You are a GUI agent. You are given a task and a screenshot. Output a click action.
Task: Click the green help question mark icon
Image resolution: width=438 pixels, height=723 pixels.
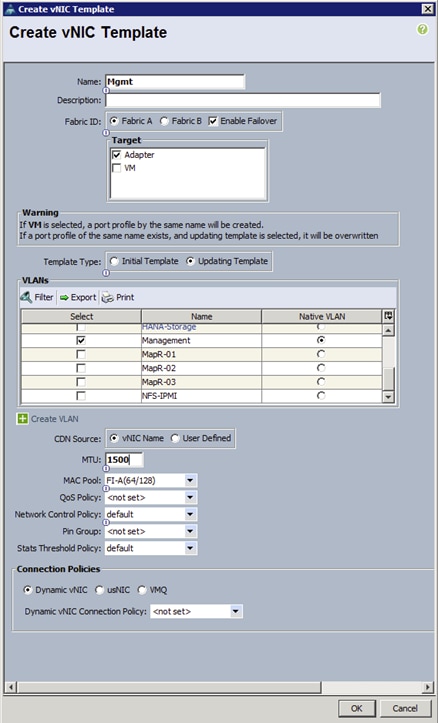tap(422, 30)
